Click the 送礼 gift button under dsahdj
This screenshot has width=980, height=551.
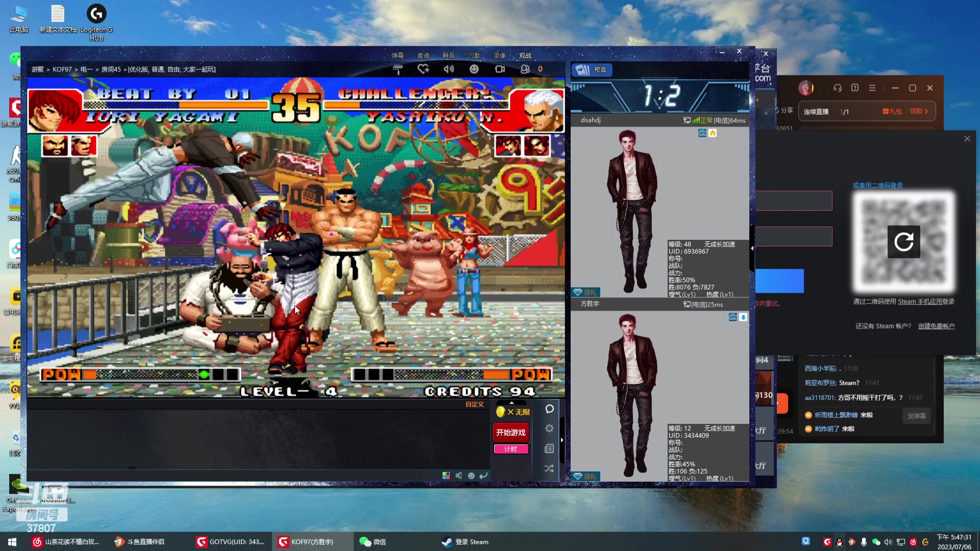coord(585,292)
